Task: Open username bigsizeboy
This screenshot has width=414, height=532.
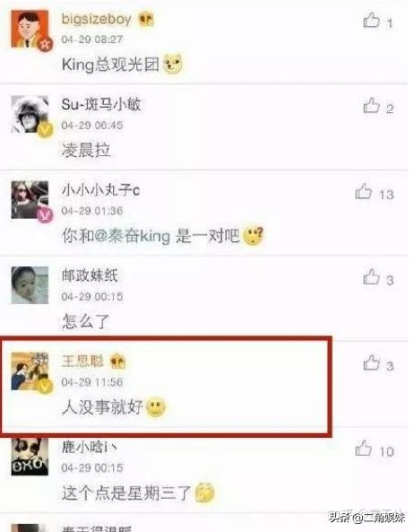Action: click(96, 19)
